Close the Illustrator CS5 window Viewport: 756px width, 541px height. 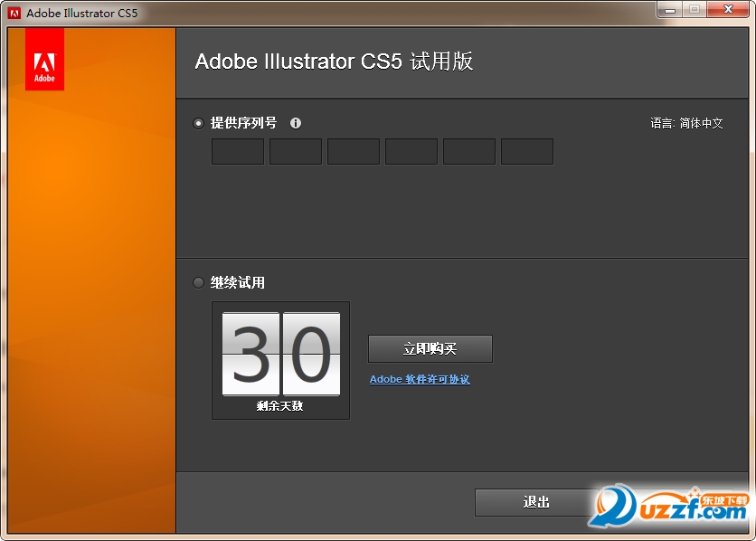(726, 9)
